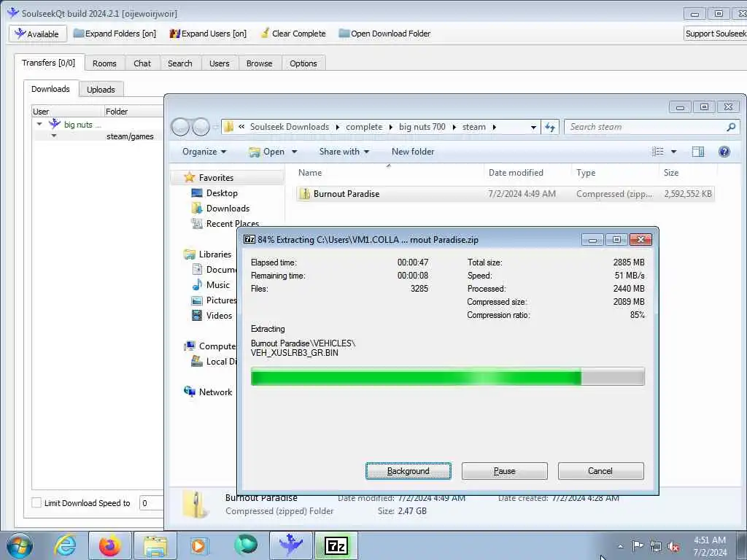Click New folder in Explorer
Image resolution: width=747 pixels, height=560 pixels.
(413, 152)
